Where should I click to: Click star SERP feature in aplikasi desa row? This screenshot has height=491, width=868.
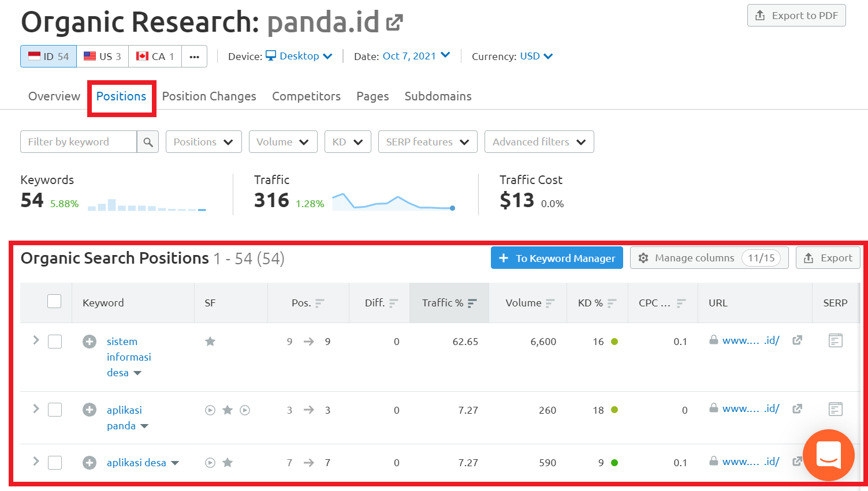228,463
